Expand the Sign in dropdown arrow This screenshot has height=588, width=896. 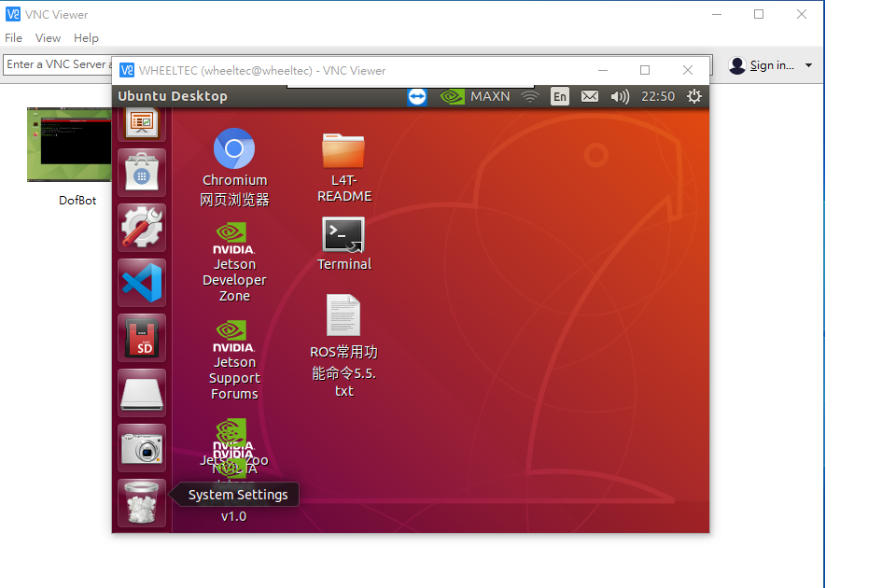coord(808,65)
